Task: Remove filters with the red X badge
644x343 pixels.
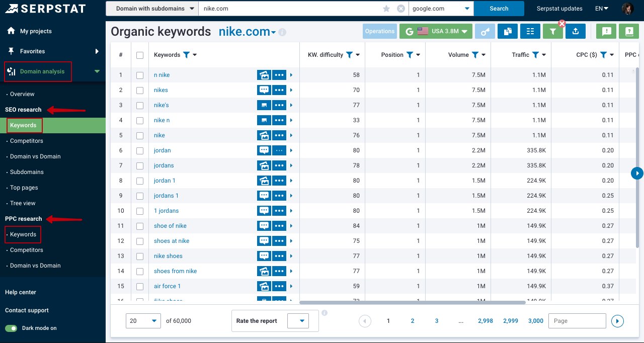Action: pyautogui.click(x=562, y=23)
